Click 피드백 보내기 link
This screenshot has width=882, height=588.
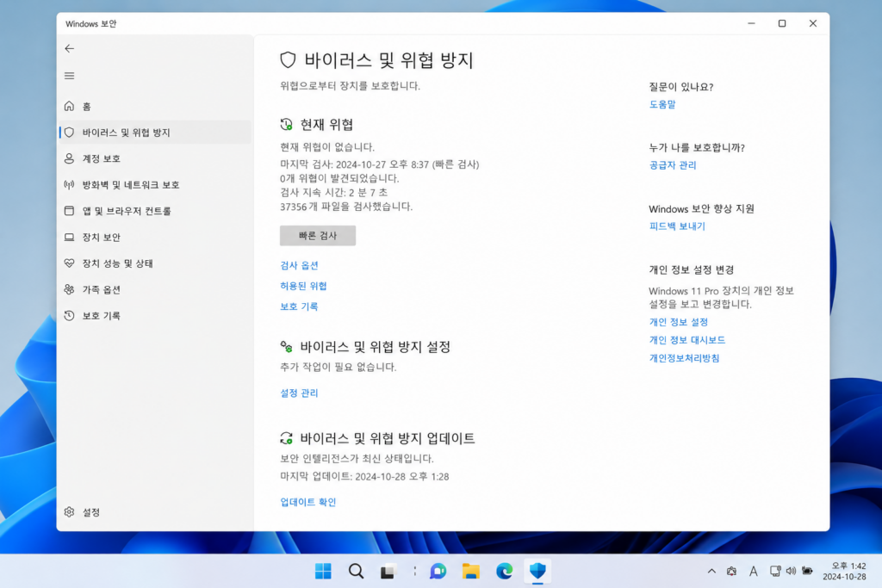(677, 226)
